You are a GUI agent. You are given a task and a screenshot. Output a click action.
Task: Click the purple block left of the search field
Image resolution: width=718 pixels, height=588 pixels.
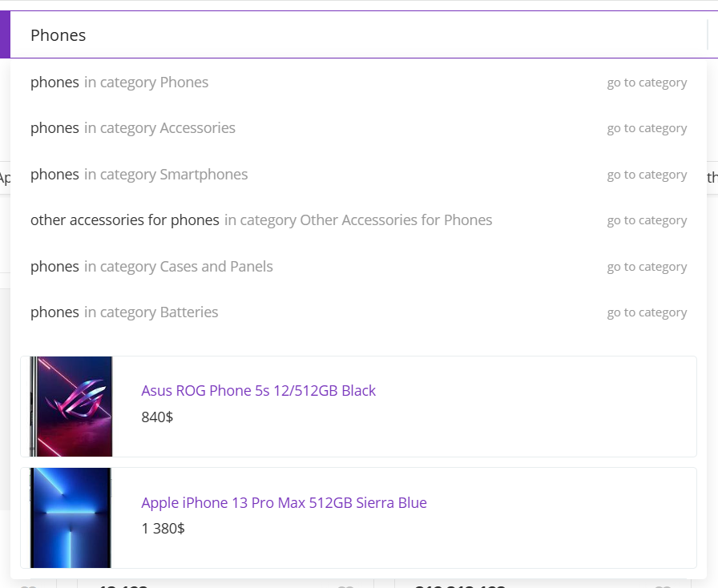5,35
